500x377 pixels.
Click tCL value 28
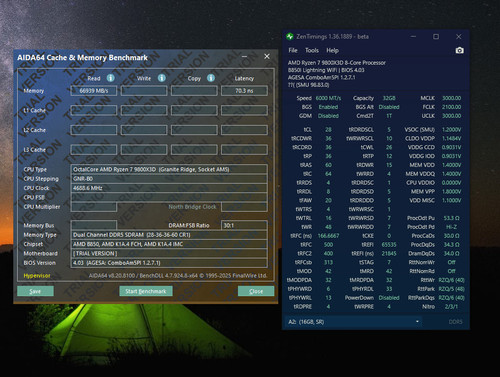click(328, 129)
